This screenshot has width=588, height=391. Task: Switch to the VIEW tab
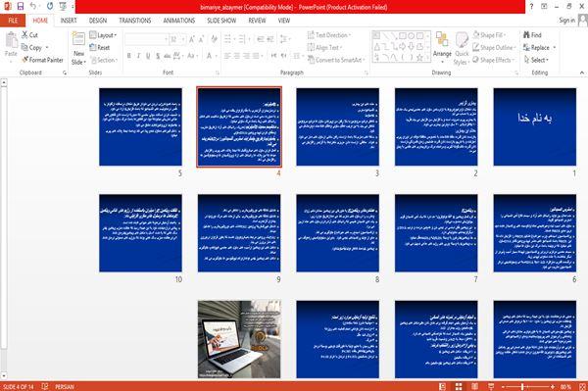[x=284, y=21]
